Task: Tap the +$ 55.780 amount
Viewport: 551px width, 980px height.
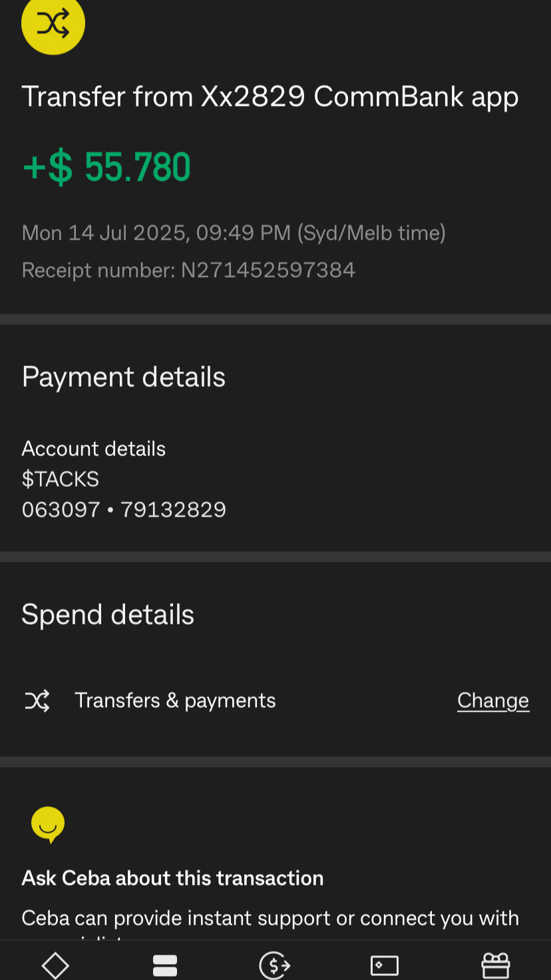Action: pyautogui.click(x=106, y=167)
